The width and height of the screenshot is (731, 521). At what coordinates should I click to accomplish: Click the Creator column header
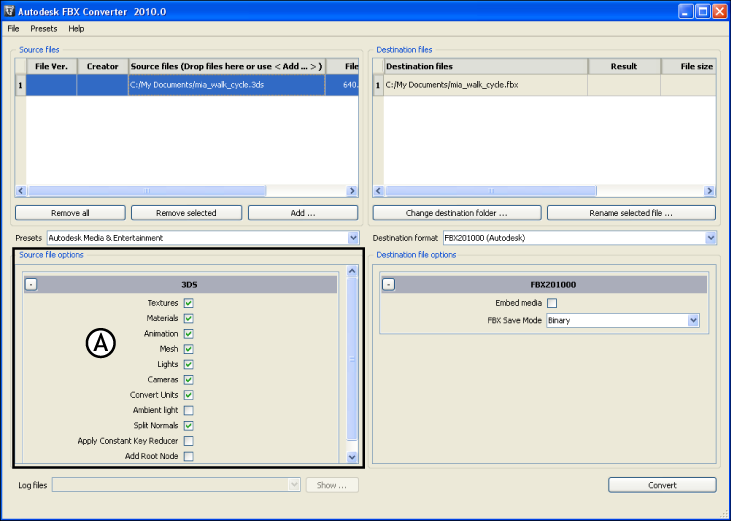tap(103, 66)
